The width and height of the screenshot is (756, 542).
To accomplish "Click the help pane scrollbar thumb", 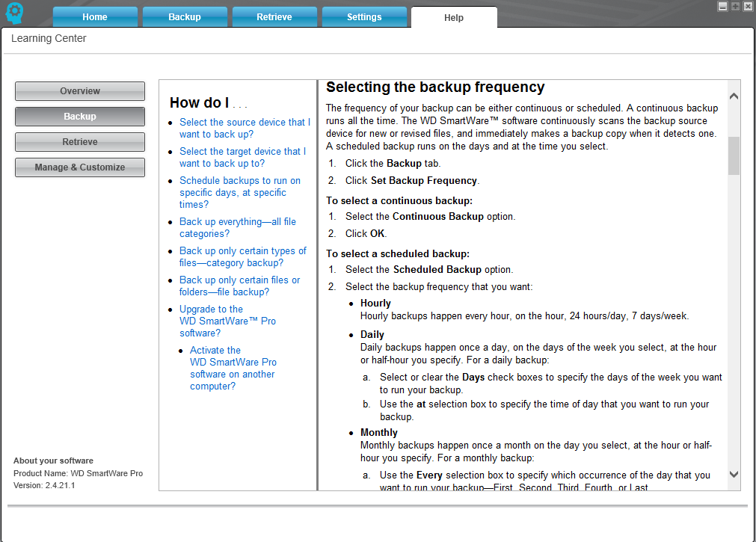I will (734, 155).
